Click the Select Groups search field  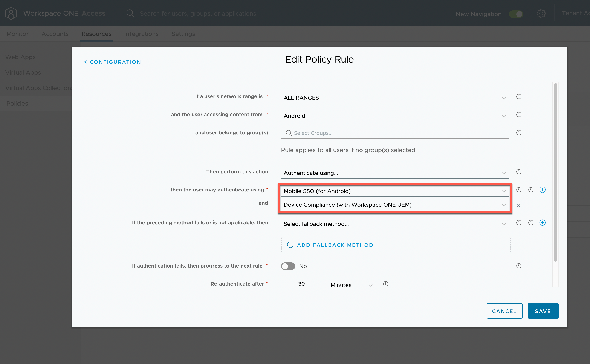394,133
